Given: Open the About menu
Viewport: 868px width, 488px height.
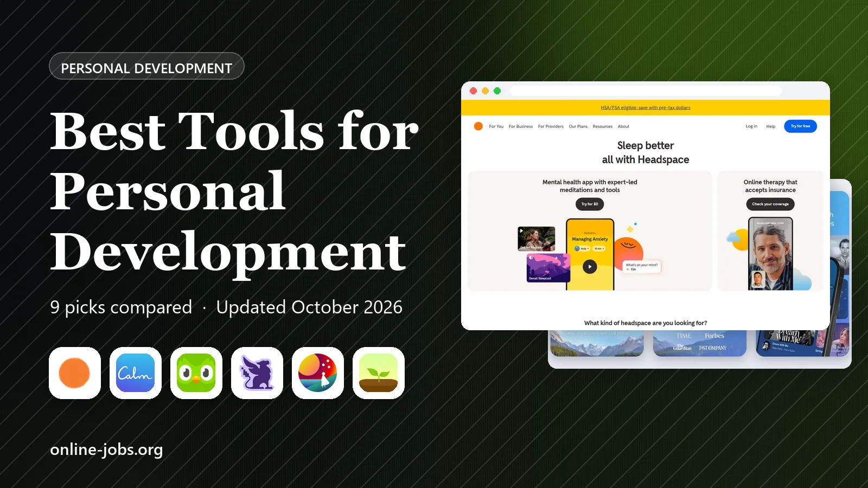Looking at the screenshot, I should point(623,126).
